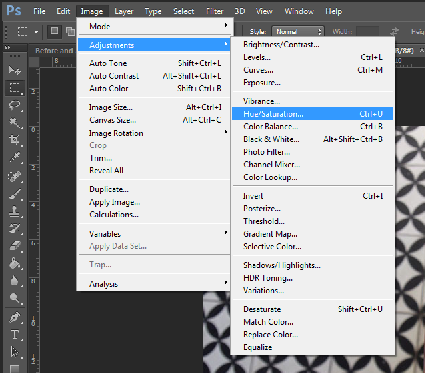Open Levels adjustment
Viewport: 425px width, 373px height.
pos(313,57)
